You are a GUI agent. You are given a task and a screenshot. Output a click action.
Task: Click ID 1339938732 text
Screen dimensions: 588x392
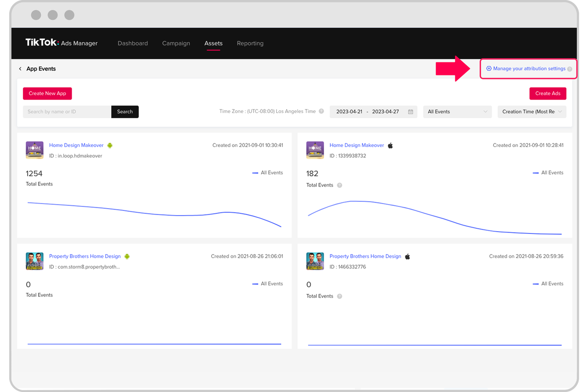click(x=348, y=156)
